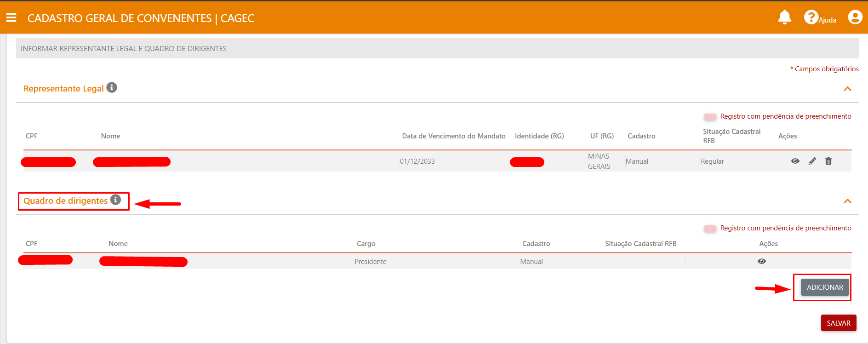View legal representative details via eye icon

(795, 161)
